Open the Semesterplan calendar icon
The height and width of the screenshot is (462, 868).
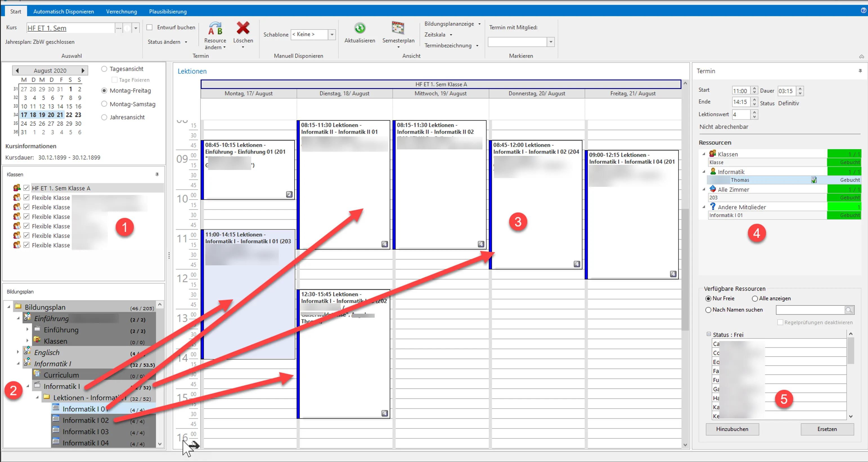398,28
